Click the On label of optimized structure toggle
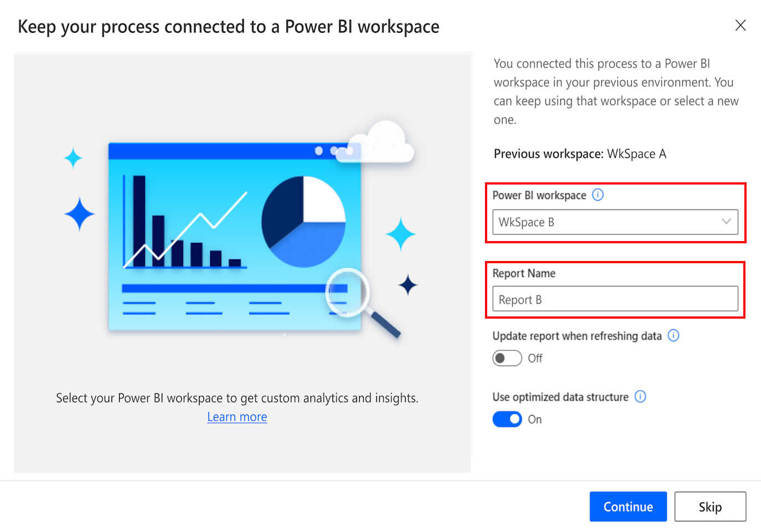The image size is (761, 532). pyautogui.click(x=534, y=420)
